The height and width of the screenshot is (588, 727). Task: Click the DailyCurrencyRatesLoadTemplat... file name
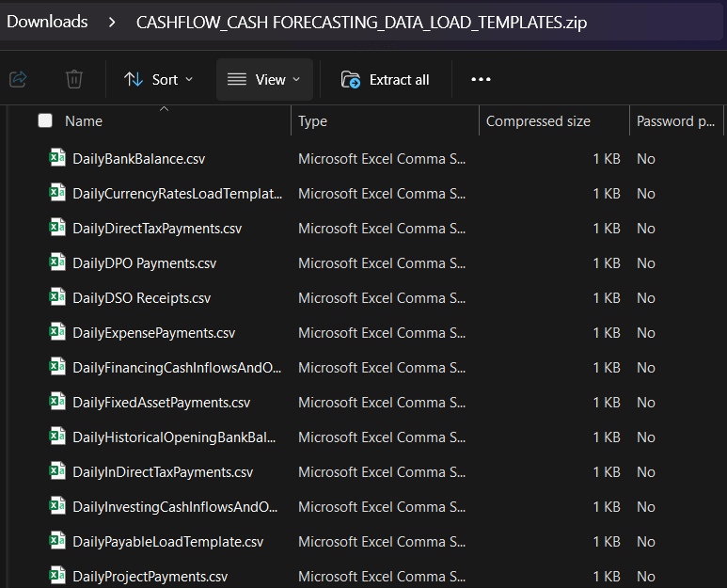pyautogui.click(x=178, y=194)
